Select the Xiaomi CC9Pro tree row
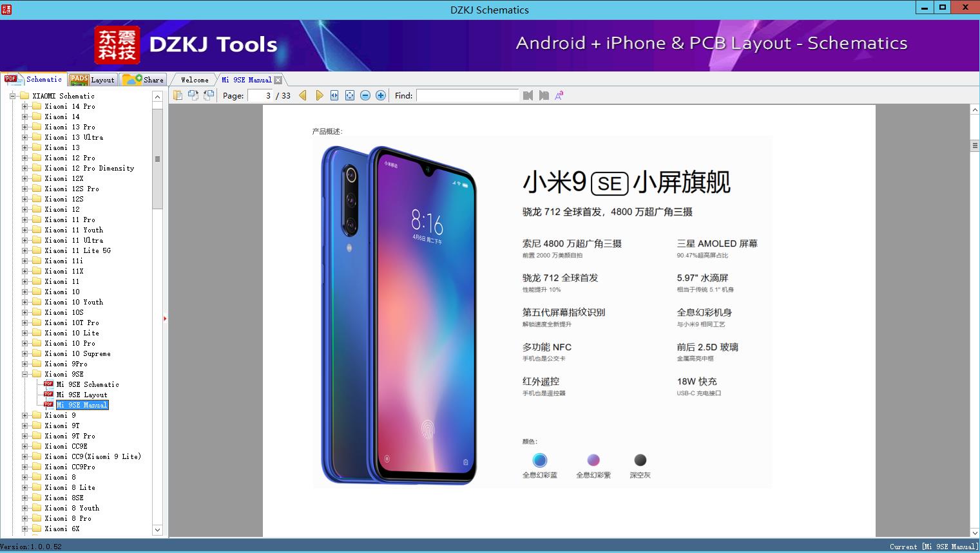Viewport: 980px width, 553px height. (x=70, y=467)
